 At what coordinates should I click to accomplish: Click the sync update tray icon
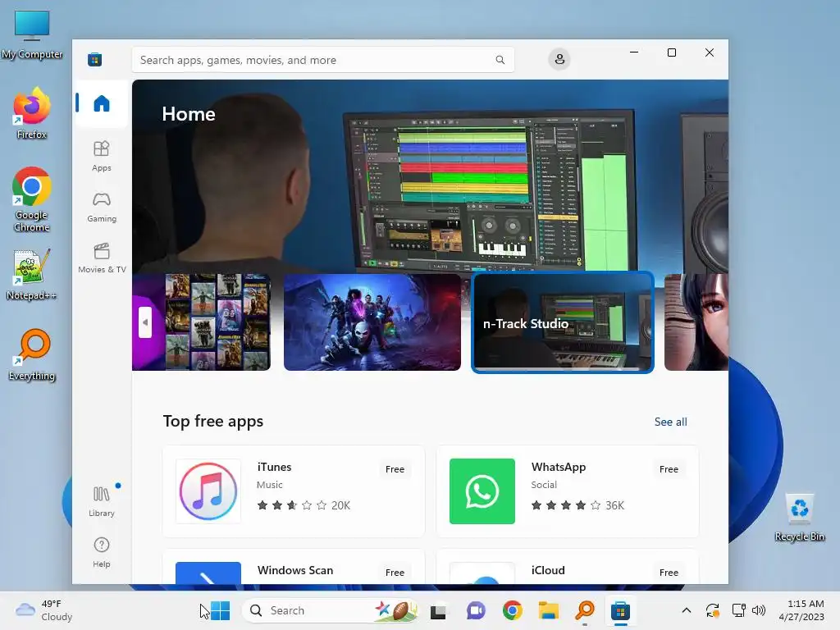click(x=713, y=610)
